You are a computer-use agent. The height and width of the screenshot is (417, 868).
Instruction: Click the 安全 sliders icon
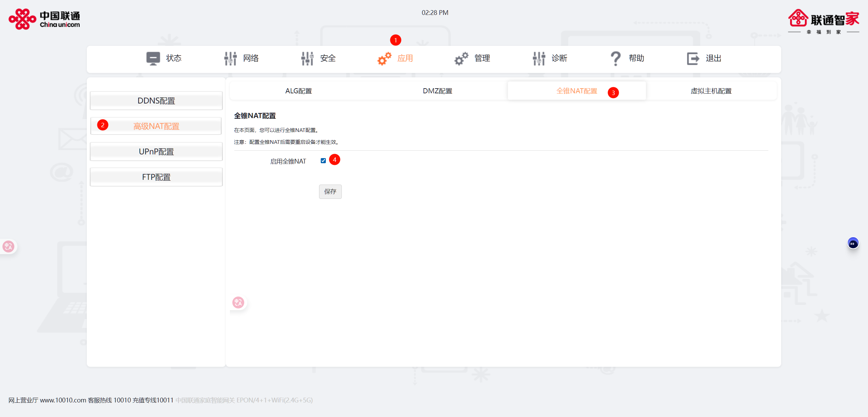pos(307,58)
